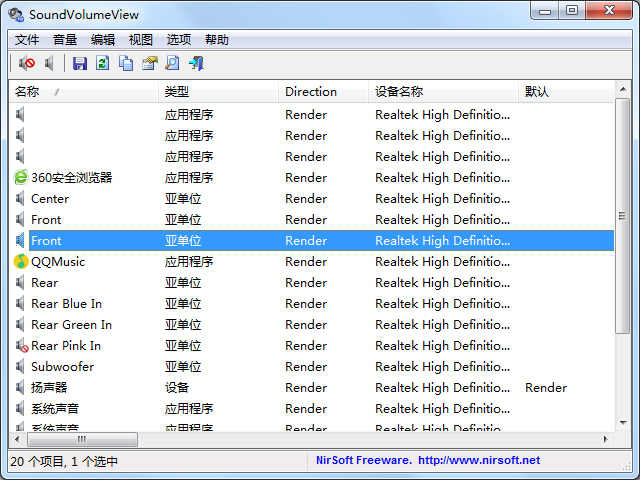Select the Subwoofer row

click(x=312, y=367)
